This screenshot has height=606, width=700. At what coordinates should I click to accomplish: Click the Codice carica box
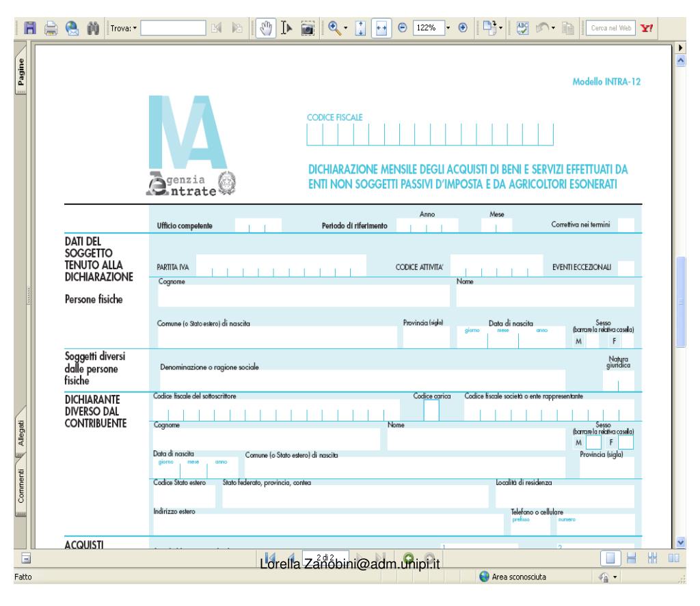(431, 410)
